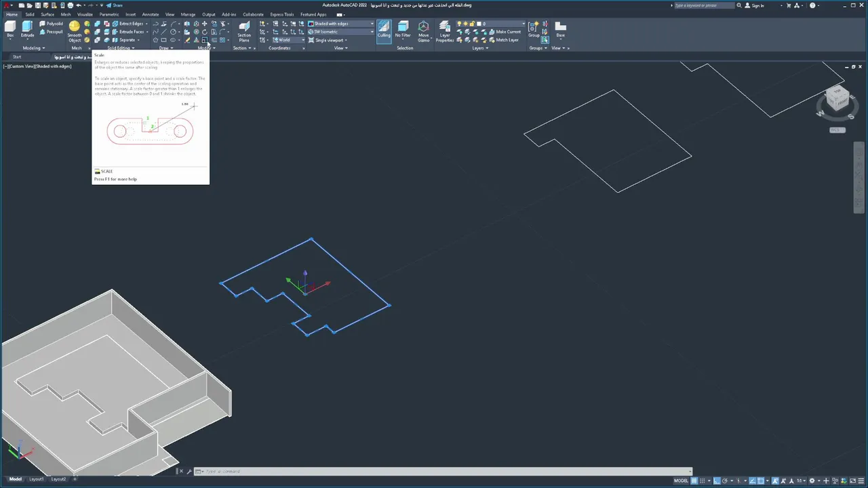Open the Section Plane tool
The image size is (868, 488).
click(244, 32)
